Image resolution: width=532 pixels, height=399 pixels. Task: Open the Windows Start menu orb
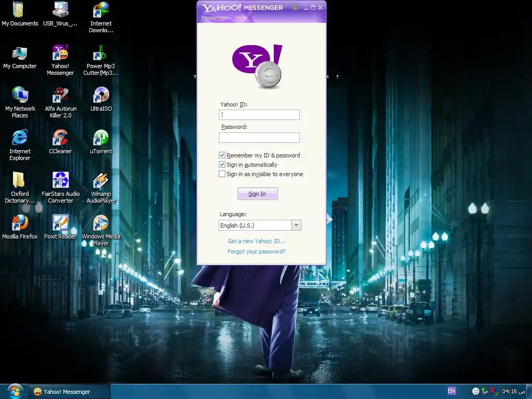coord(14,391)
